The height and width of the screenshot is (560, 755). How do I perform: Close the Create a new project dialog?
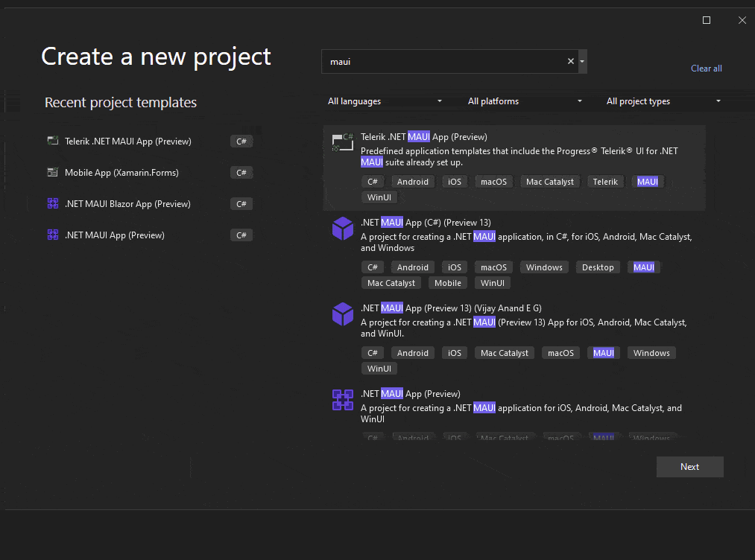pos(742,20)
